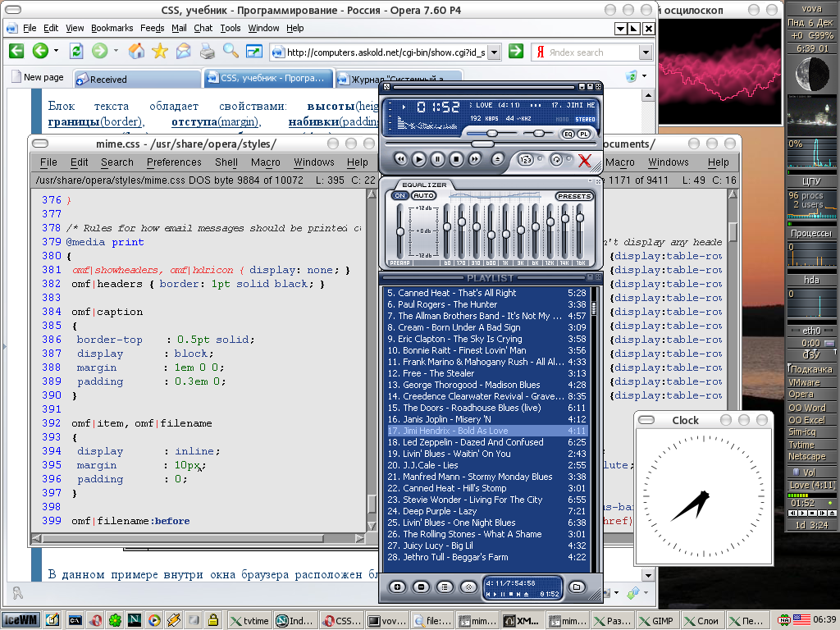This screenshot has width=840, height=630.
Task: Click the green Go arrow beside address bar
Action: (516, 52)
